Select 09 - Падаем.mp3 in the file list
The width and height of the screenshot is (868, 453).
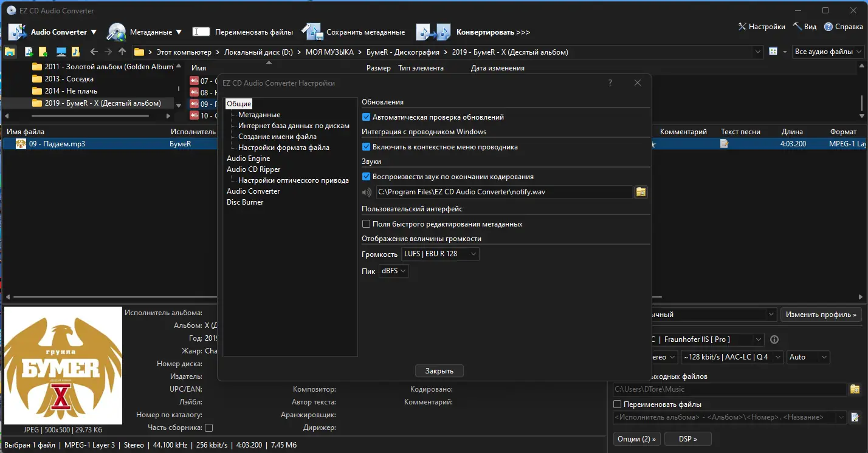(x=57, y=144)
